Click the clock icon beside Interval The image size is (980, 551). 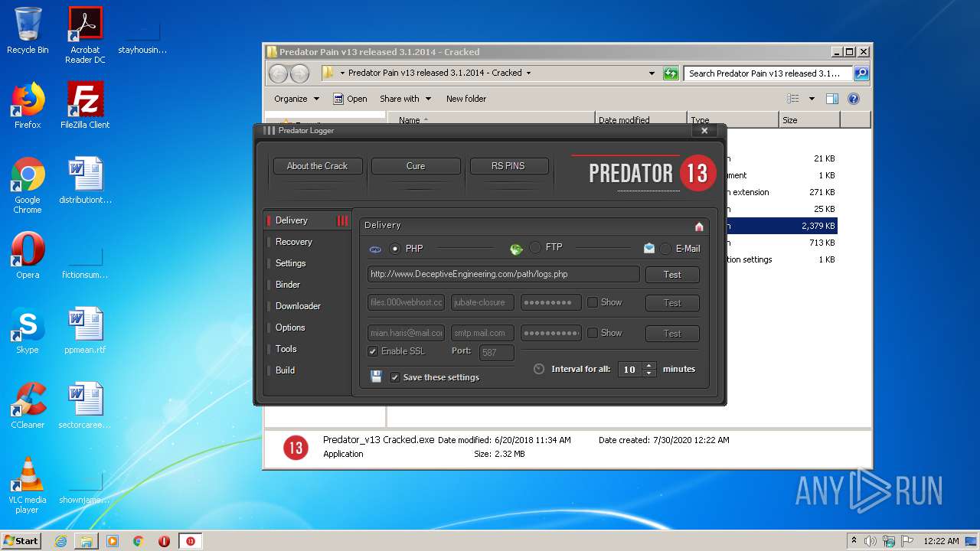pos(539,369)
